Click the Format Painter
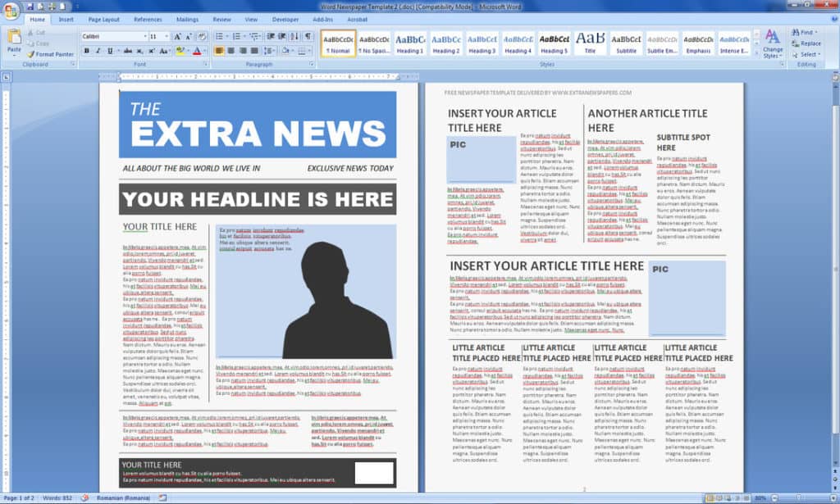Viewport: 840px width, 504px height. 50,54
